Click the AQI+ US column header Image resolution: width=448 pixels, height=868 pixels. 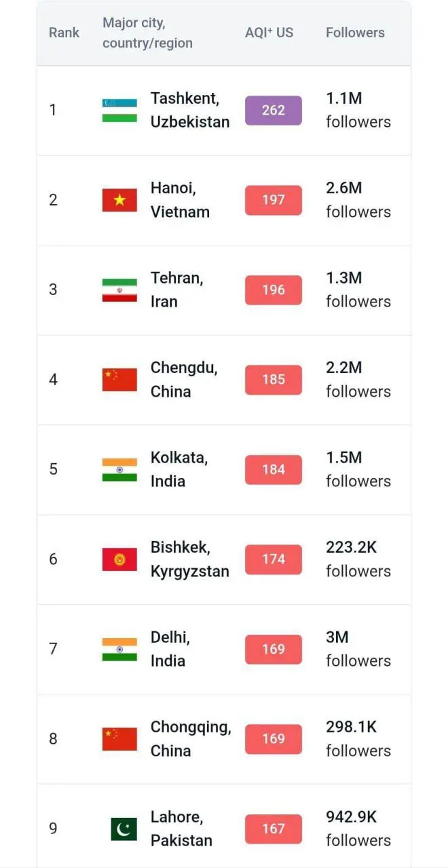269,33
